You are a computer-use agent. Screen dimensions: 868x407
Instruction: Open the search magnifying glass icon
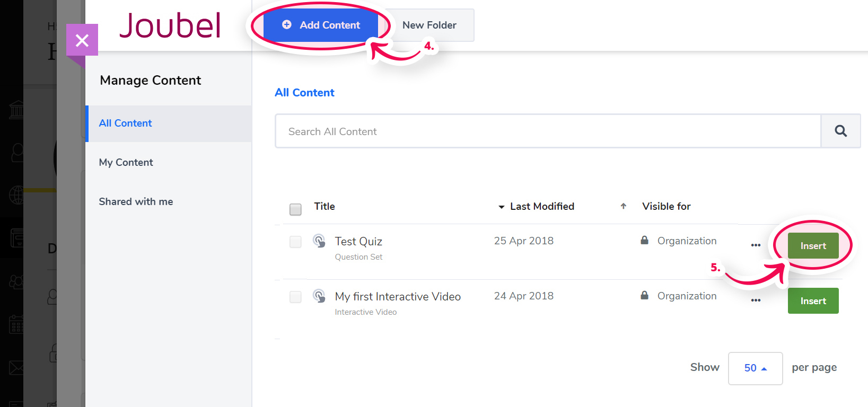(x=840, y=131)
